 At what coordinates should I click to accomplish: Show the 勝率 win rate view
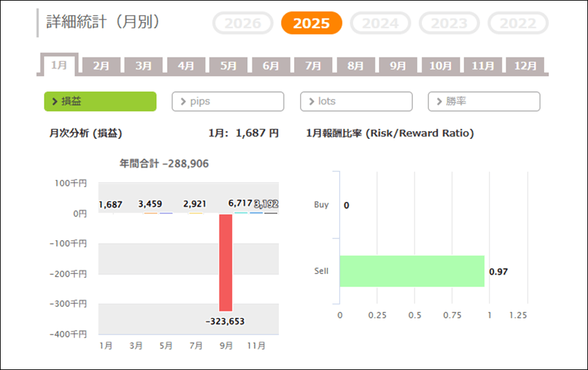(x=484, y=102)
